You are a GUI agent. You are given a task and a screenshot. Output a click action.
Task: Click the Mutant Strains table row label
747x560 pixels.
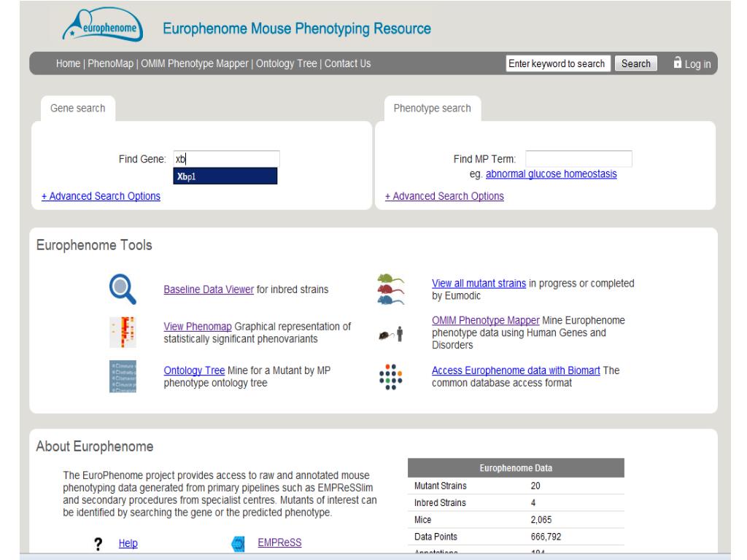[x=440, y=486]
